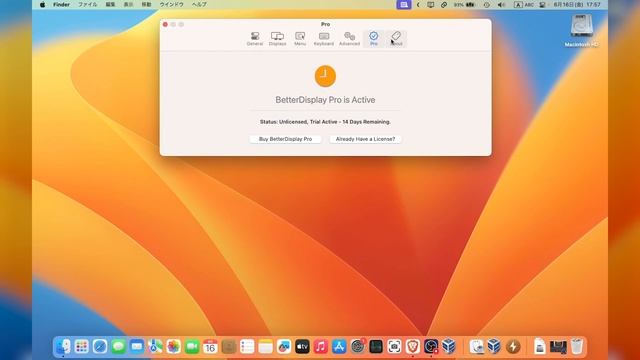Launch Music from the Dock
Image resolution: width=640 pixels, height=360 pixels.
tap(320, 347)
